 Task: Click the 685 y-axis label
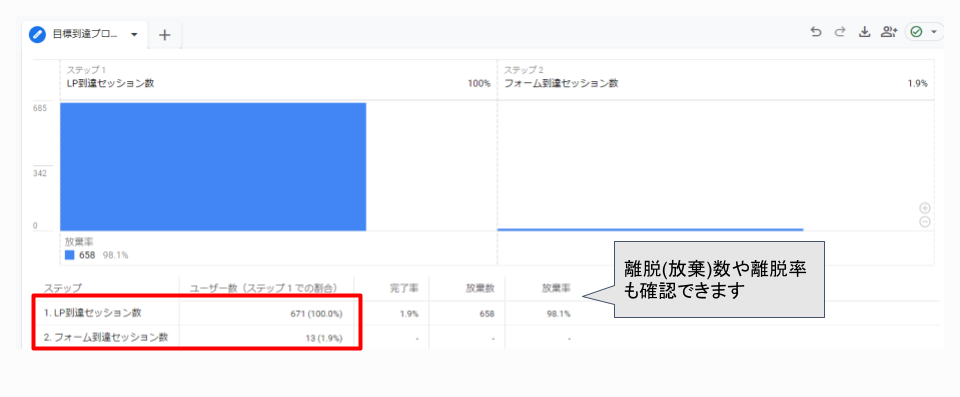coord(40,108)
